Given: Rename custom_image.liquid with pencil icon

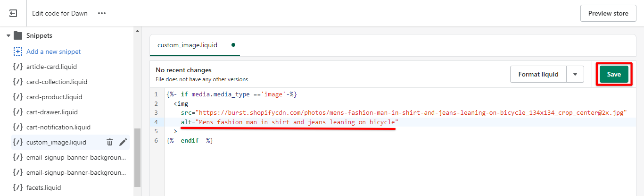Looking at the screenshot, I should pyautogui.click(x=123, y=142).
